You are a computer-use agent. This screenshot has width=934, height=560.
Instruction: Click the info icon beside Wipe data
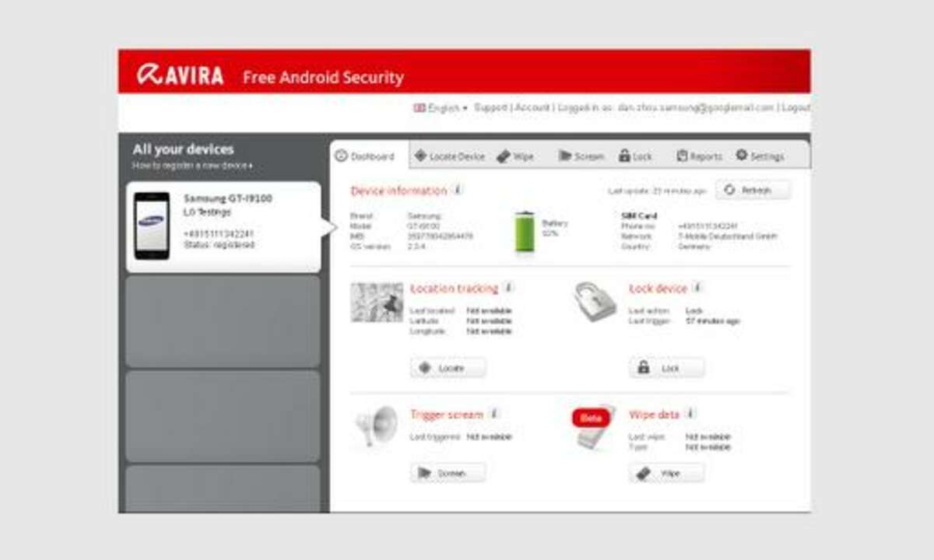(690, 414)
